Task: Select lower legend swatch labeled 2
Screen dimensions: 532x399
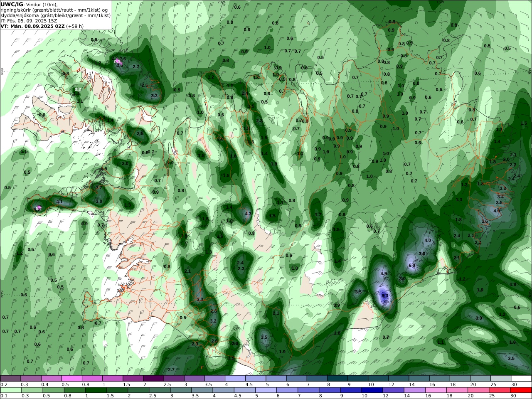Action: pos(139,390)
